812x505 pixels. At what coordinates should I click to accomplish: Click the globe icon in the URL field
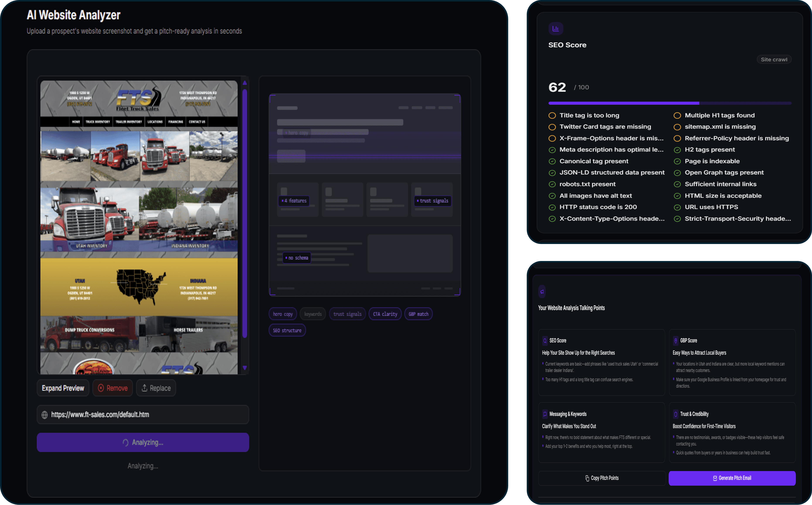pos(44,415)
